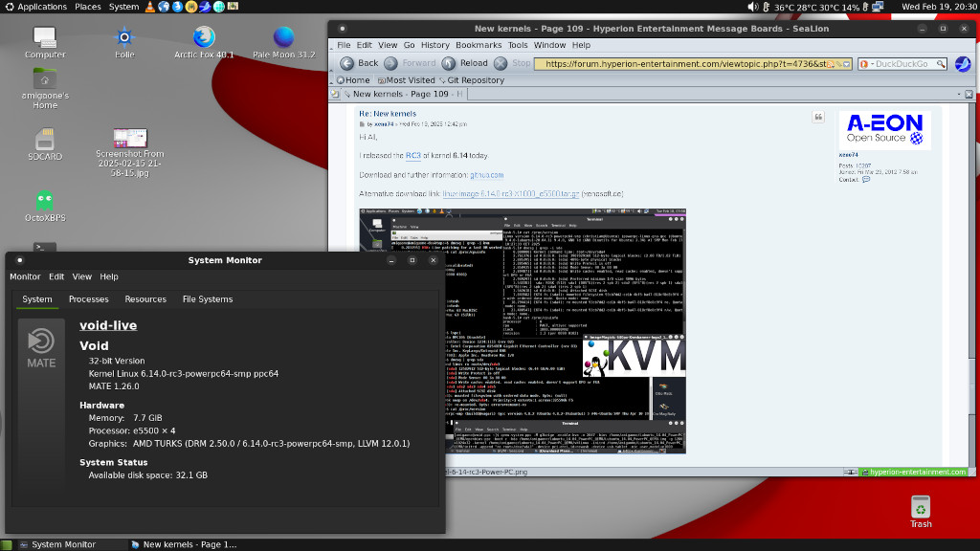Open the Places menu in top panel

point(87,7)
